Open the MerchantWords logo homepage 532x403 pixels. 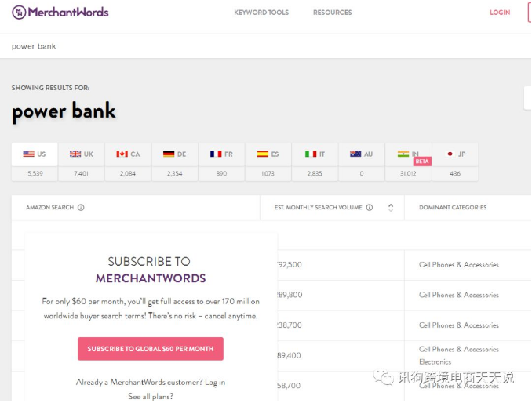click(x=60, y=13)
